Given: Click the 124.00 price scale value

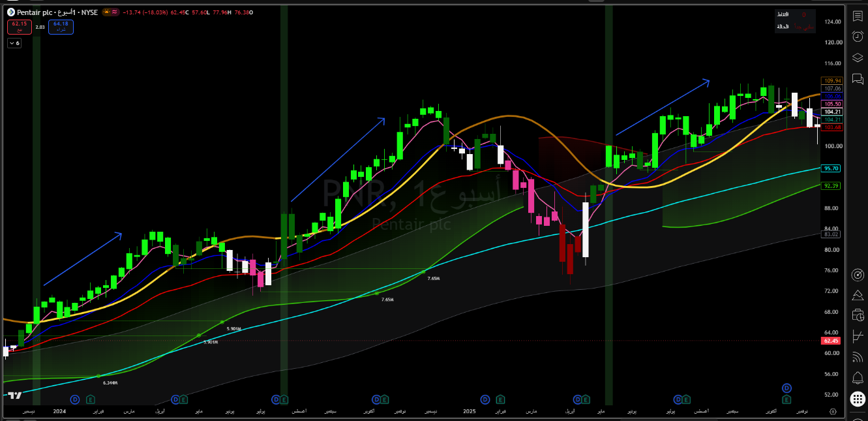Looking at the screenshot, I should (x=833, y=22).
